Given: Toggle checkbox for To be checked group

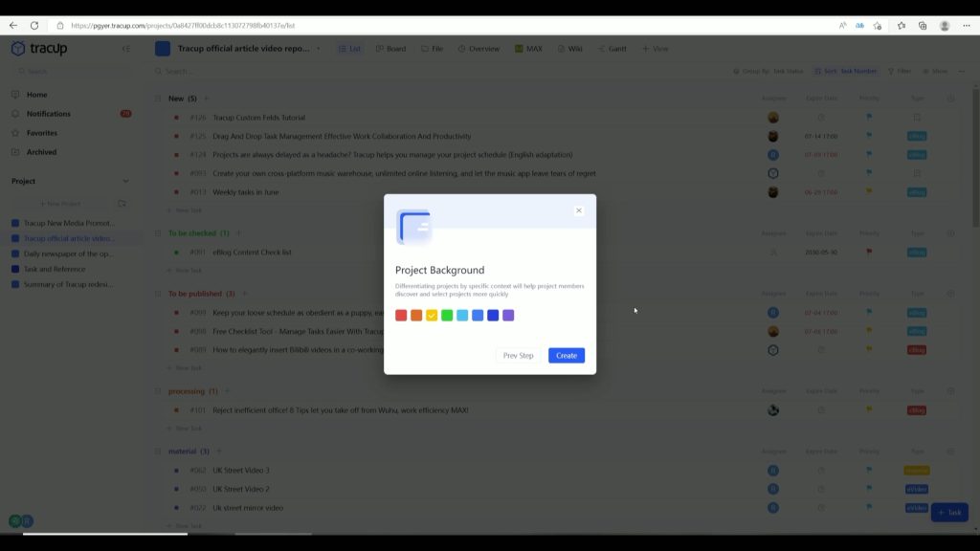Looking at the screenshot, I should [x=159, y=233].
